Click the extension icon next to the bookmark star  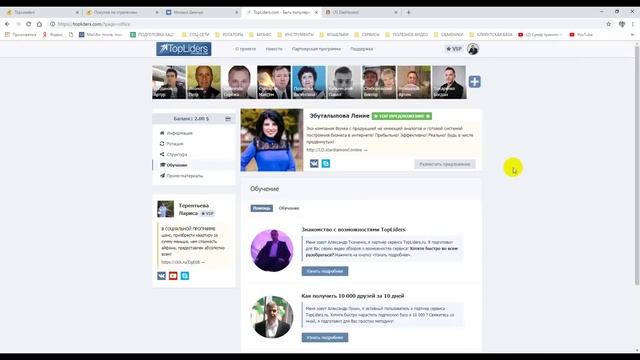coord(622,24)
